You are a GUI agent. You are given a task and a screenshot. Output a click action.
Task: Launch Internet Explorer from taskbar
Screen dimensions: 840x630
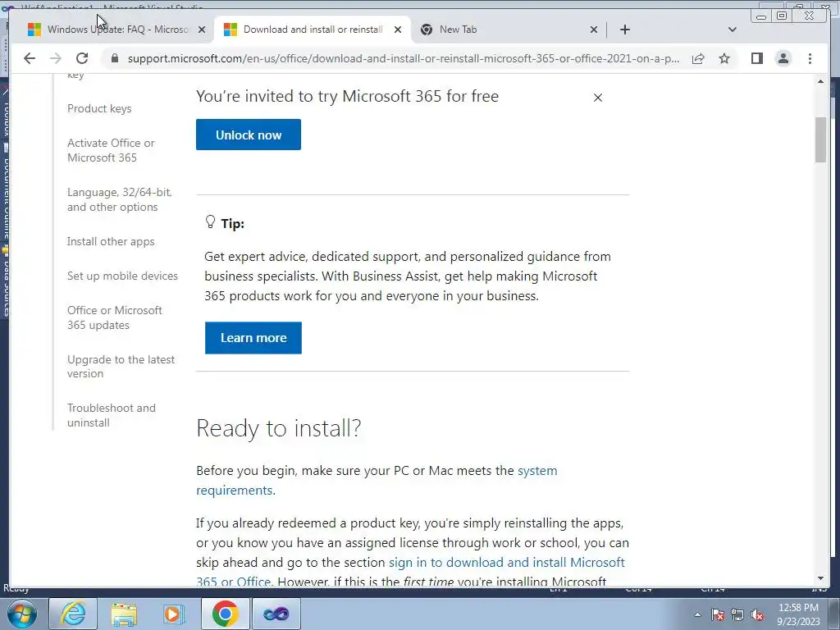point(73,614)
